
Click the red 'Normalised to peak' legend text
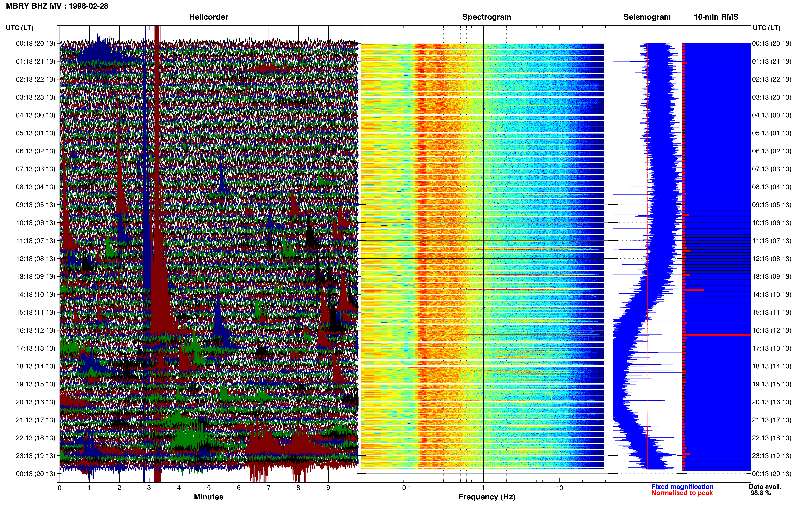(682, 493)
